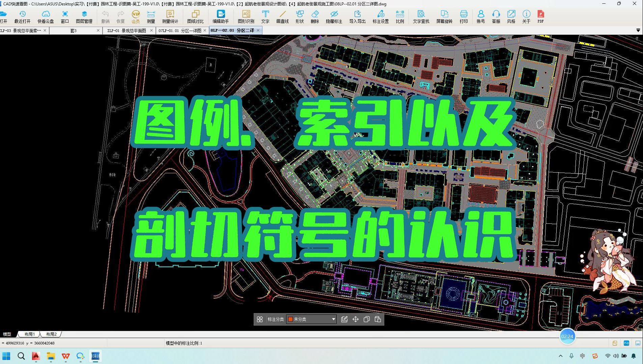Screen dimensions: 643x364
Task: Open the VIP 会员 membership page
Action: [135, 16]
